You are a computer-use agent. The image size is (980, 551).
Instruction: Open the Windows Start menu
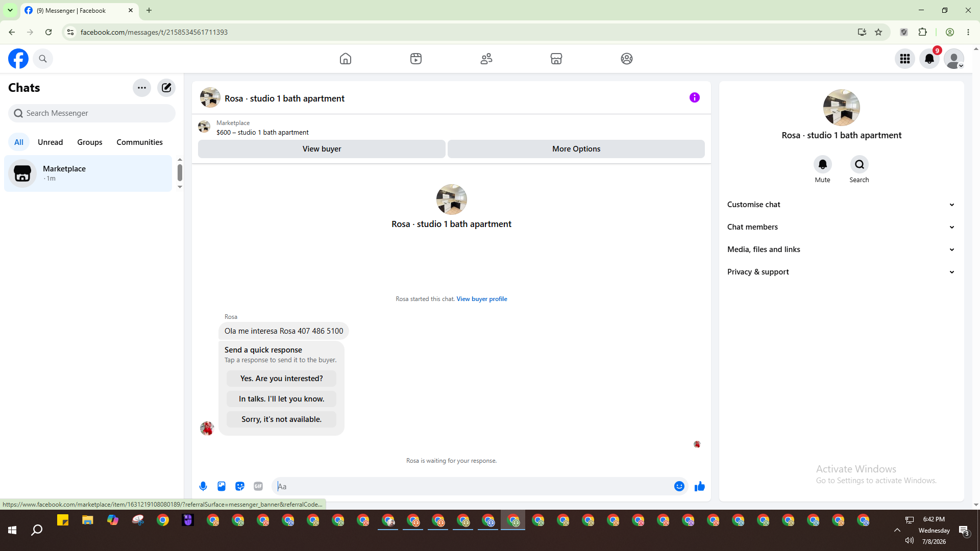(x=12, y=531)
